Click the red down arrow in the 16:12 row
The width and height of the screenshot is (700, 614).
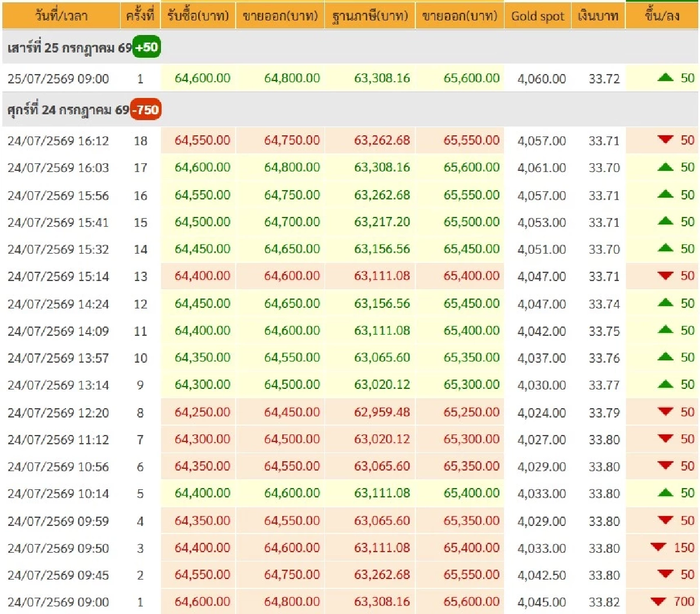[665, 140]
